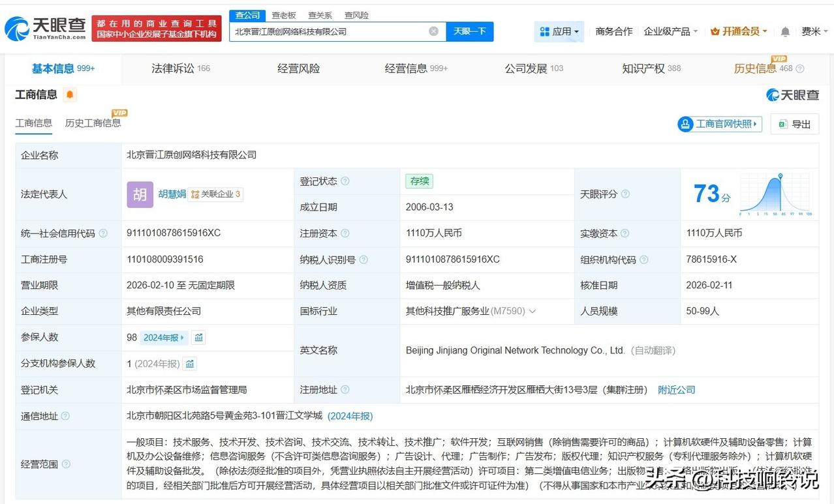Click the Excel icon on 导出 button
Viewport: 834px width, 504px height.
pos(782,124)
